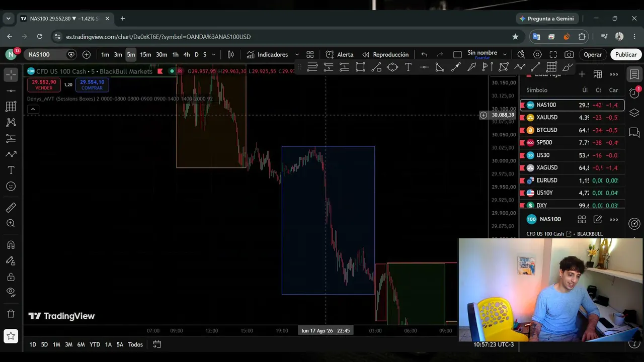Click the Operar button
Image resolution: width=644 pixels, height=362 pixels.
click(x=593, y=54)
